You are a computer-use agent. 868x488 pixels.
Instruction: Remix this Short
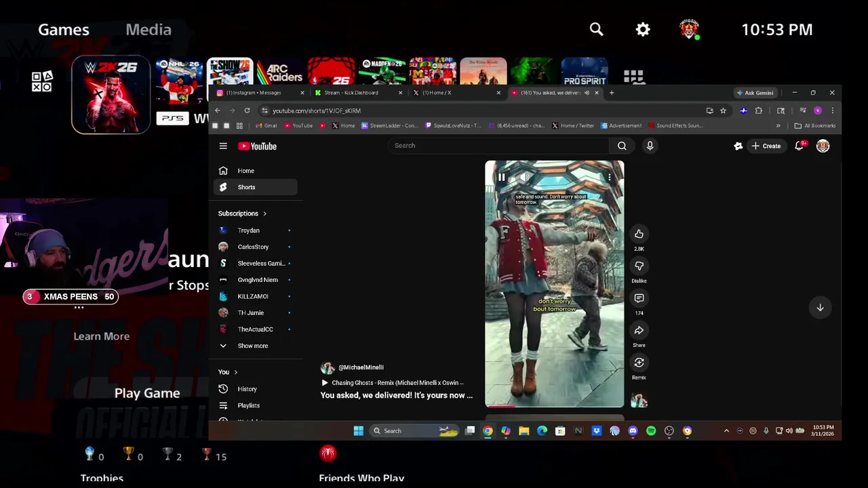tap(639, 363)
